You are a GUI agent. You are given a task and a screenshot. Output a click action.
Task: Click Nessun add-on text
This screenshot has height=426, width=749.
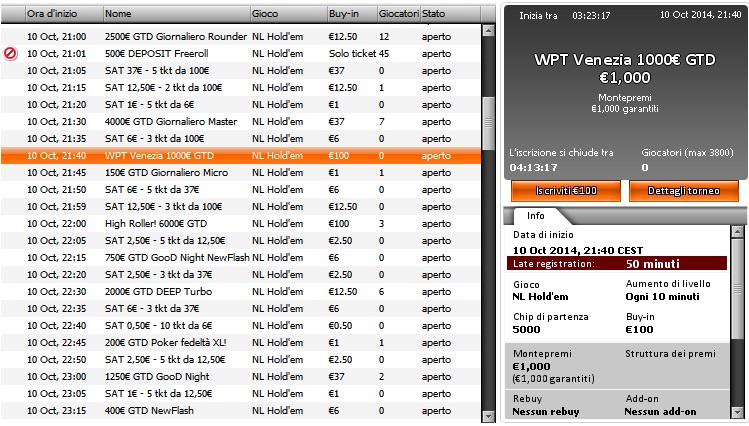[x=660, y=412]
